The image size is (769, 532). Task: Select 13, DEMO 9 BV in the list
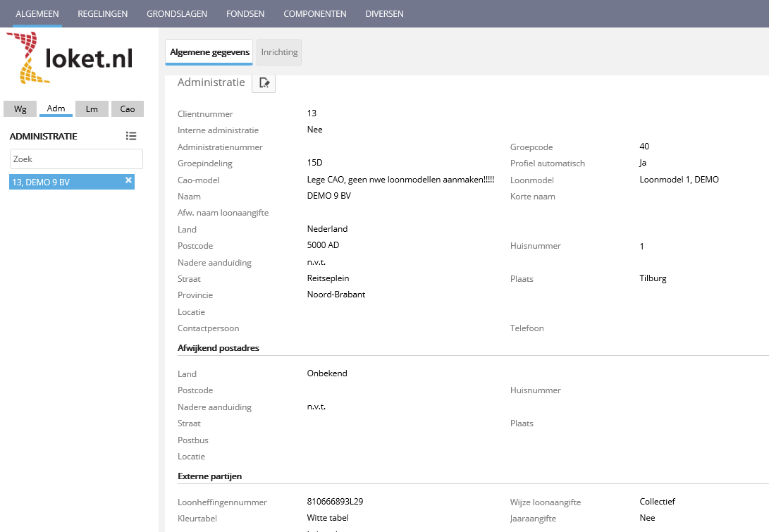(x=63, y=183)
